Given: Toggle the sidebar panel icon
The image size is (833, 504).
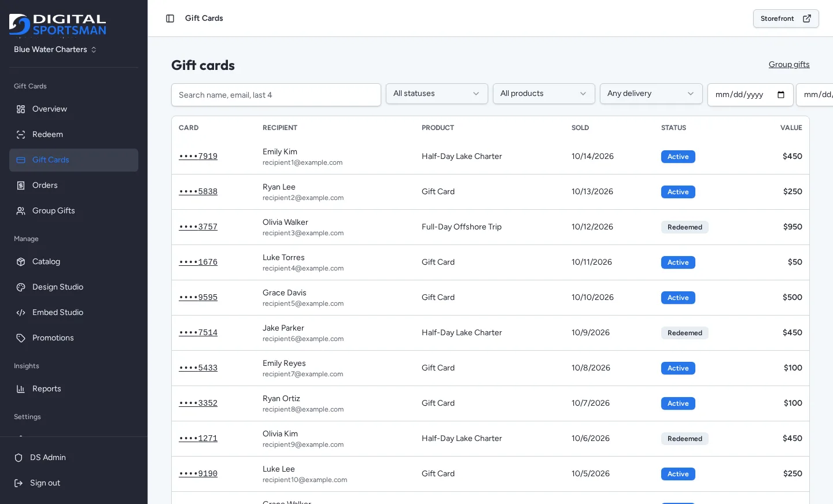Looking at the screenshot, I should coord(170,18).
